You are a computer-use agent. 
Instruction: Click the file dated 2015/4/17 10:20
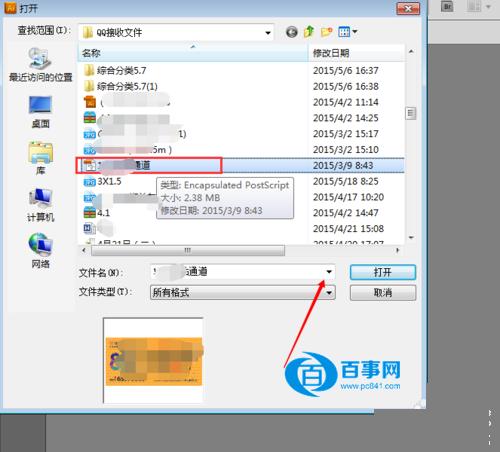click(120, 198)
